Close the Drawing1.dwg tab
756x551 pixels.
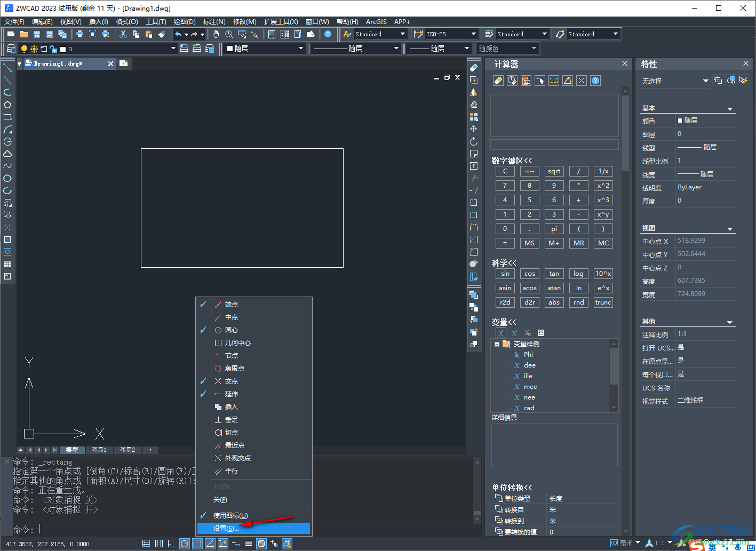(x=110, y=63)
